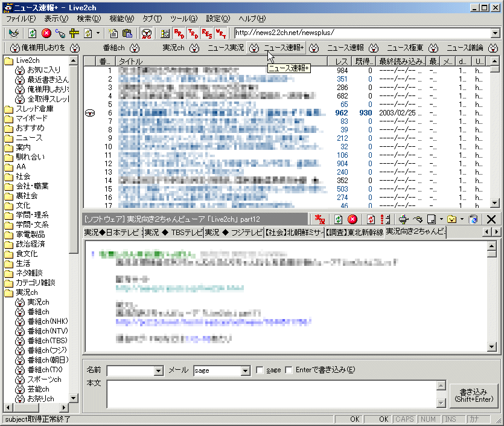This screenshot has width=504, height=426.
Task: Close the thread with the X icon
Action: [491, 219]
